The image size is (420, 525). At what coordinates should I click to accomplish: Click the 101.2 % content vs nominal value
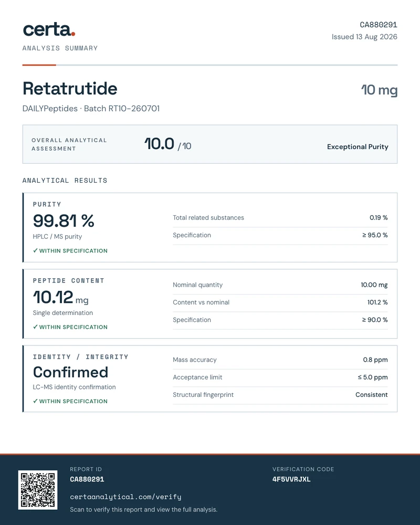tap(377, 302)
